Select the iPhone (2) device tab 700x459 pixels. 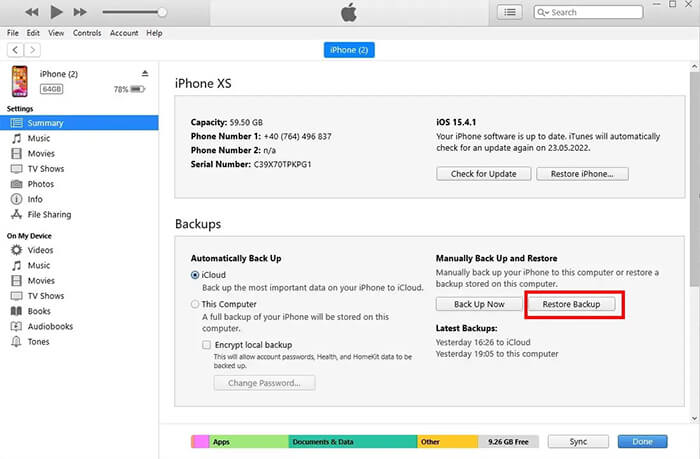click(349, 50)
